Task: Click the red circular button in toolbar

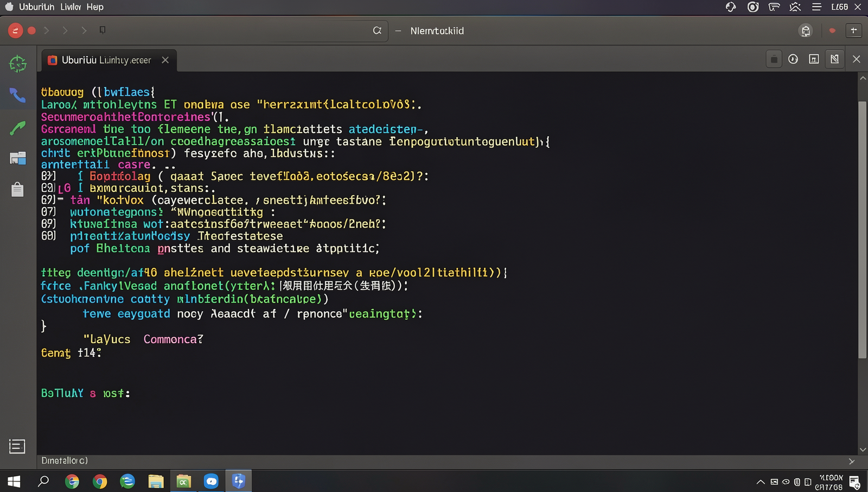Action: tap(15, 31)
